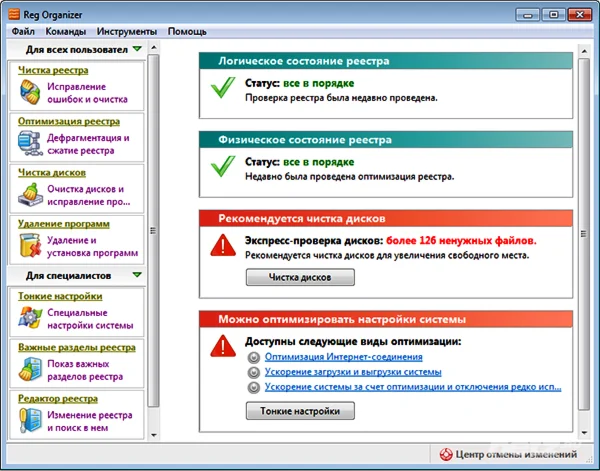Open 'Оптимизация Интернет-соединения' link
600x471 pixels.
click(x=344, y=357)
